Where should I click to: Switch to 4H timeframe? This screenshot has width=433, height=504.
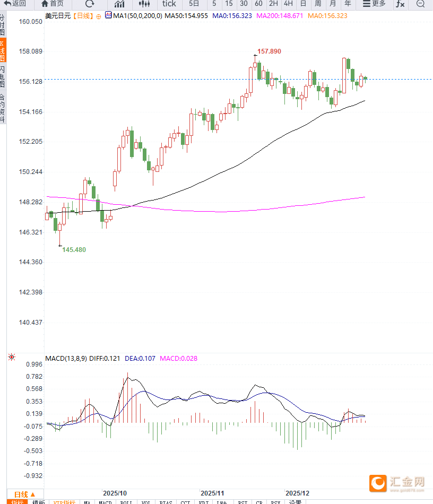click(288, 4)
